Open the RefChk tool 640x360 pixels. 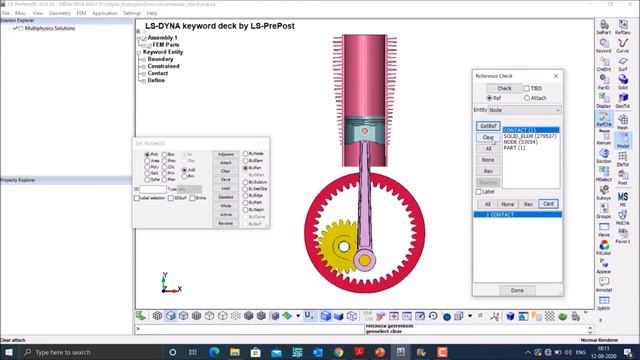604,119
